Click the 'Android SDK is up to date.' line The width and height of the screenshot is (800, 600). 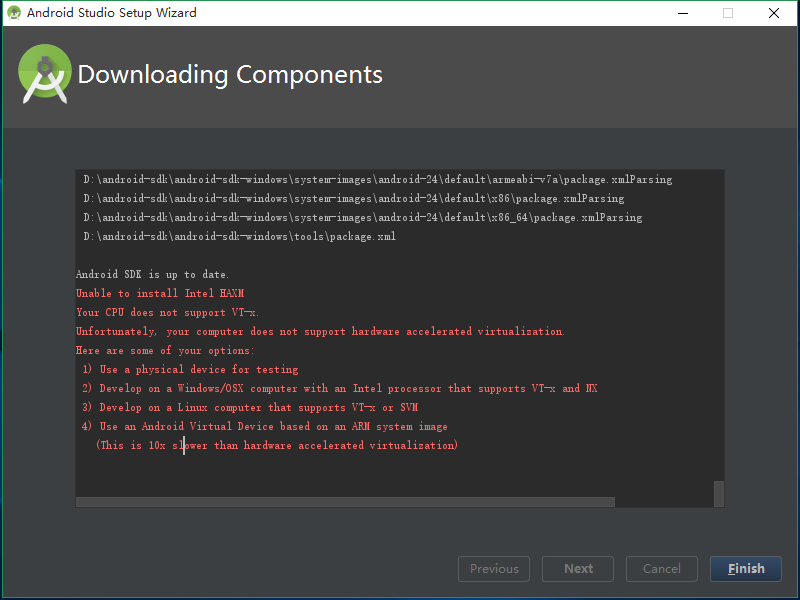152,274
